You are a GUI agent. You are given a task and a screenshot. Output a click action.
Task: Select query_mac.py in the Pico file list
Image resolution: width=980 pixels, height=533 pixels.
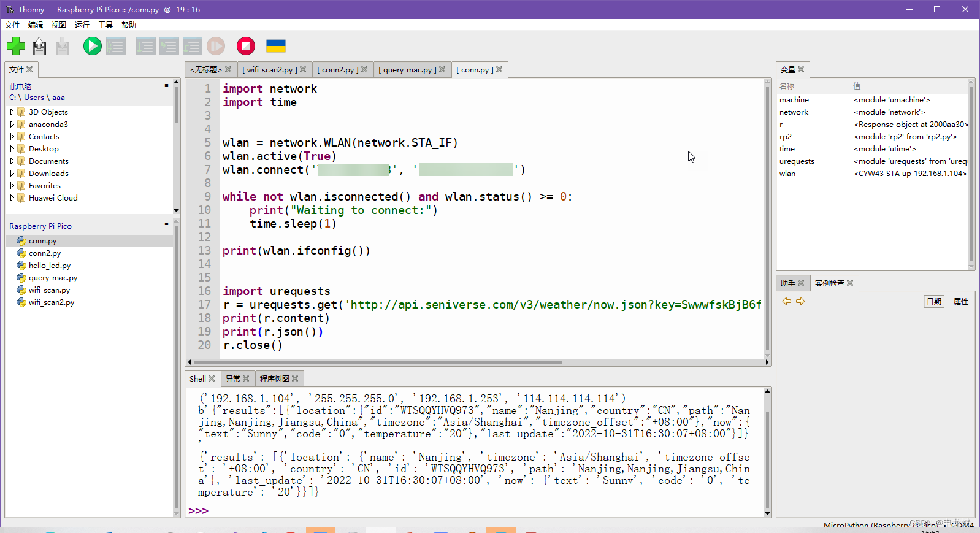(x=53, y=278)
